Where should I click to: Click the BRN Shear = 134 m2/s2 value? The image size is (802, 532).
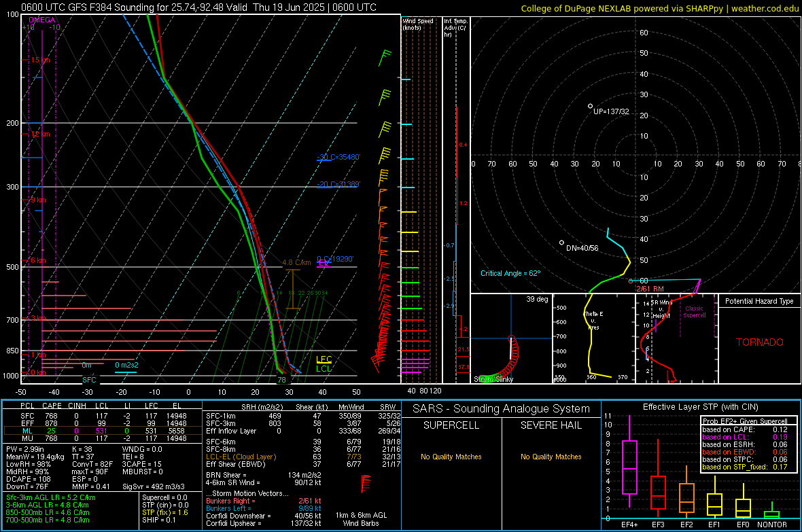264,475
